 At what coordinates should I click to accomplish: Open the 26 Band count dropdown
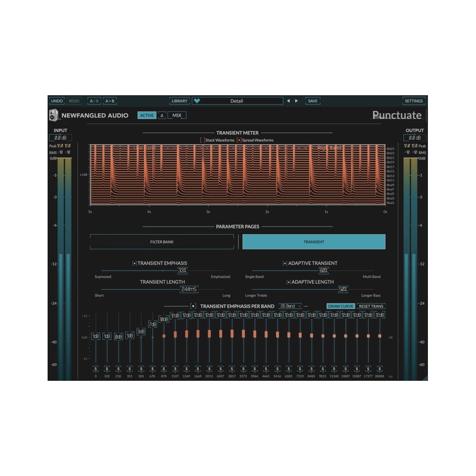click(291, 306)
